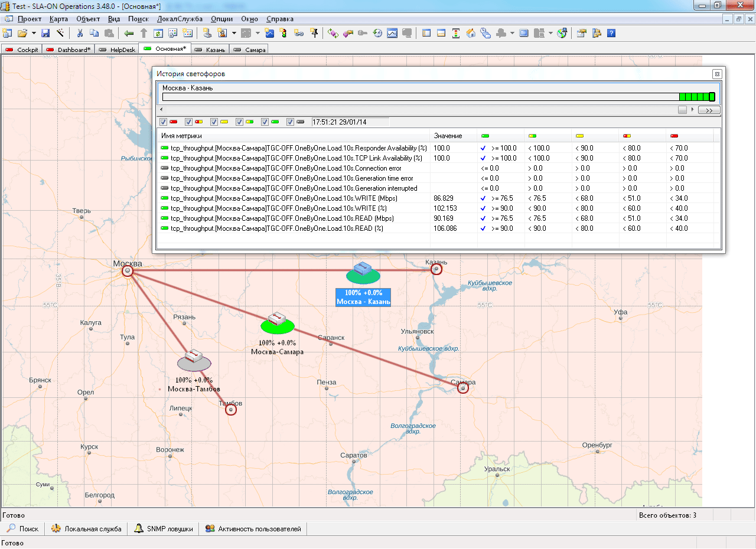The width and height of the screenshot is (756, 549).
Task: Click the Home house icon in toolbar
Action: tap(471, 33)
